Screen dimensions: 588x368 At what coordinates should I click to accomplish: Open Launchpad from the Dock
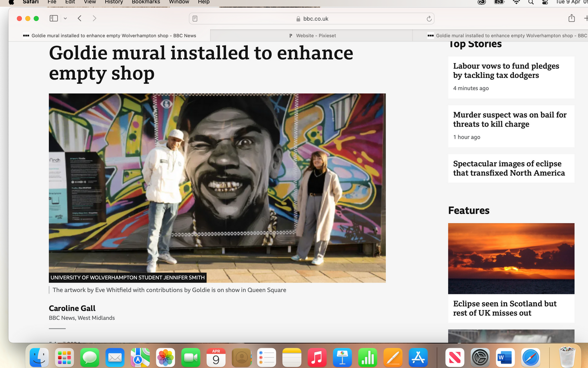pos(64,357)
